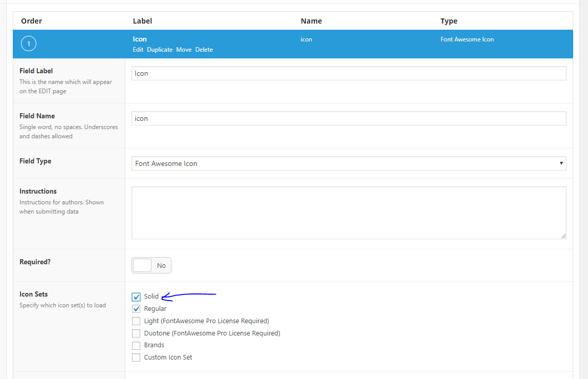
Task: Click the Icon field title in blue row
Action: (140, 39)
